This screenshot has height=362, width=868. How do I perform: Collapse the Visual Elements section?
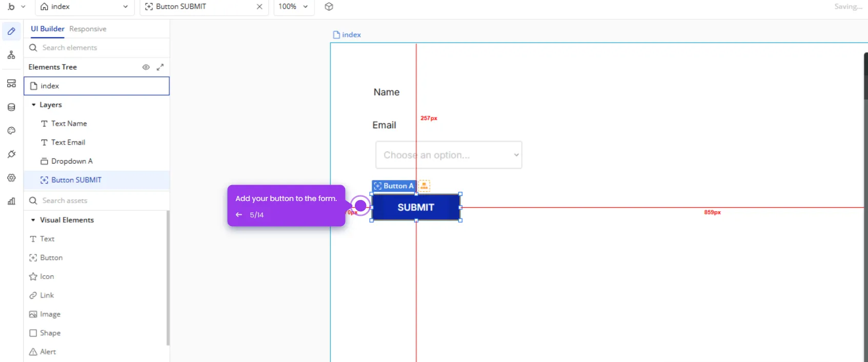33,220
